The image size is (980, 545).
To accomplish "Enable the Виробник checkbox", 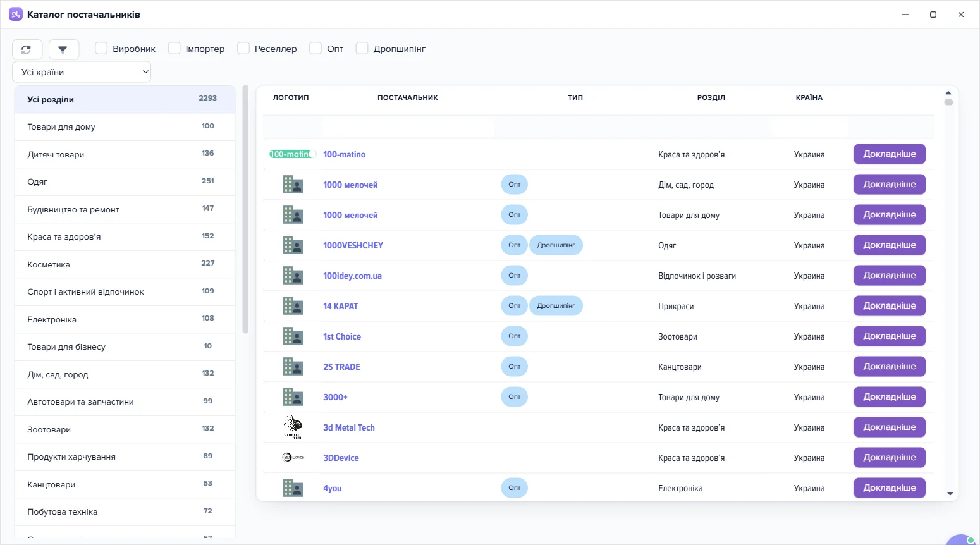I will (101, 49).
